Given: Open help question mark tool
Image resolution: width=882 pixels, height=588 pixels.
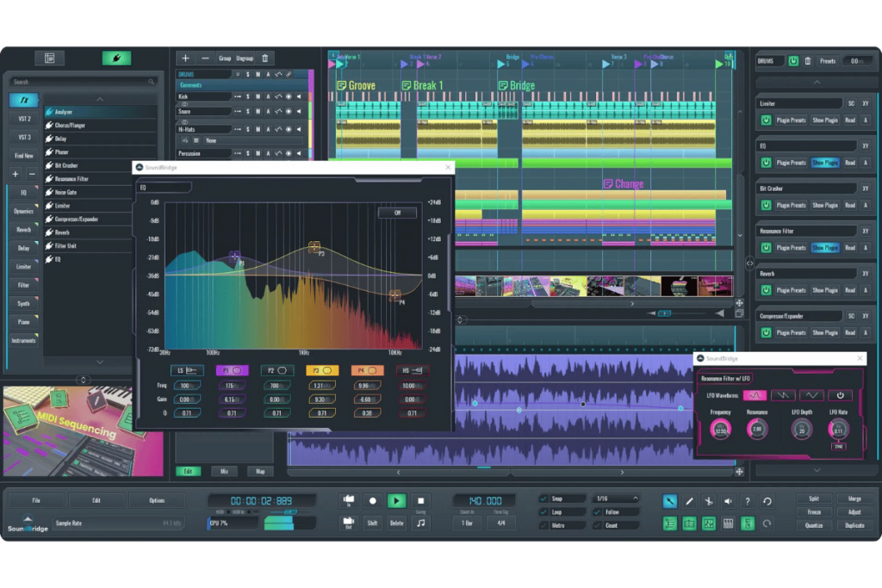Looking at the screenshot, I should [x=748, y=501].
